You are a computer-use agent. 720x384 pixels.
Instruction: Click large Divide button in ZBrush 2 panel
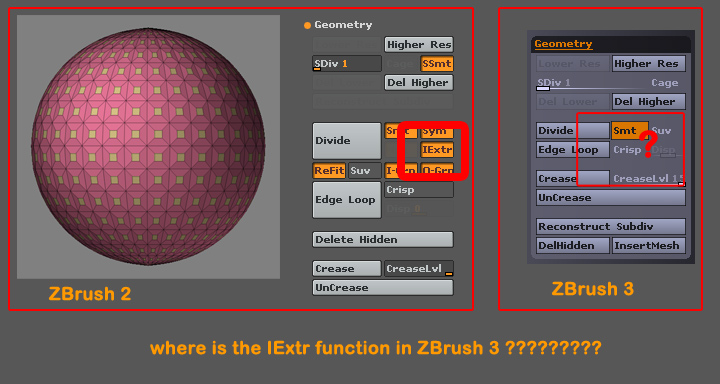(347, 141)
